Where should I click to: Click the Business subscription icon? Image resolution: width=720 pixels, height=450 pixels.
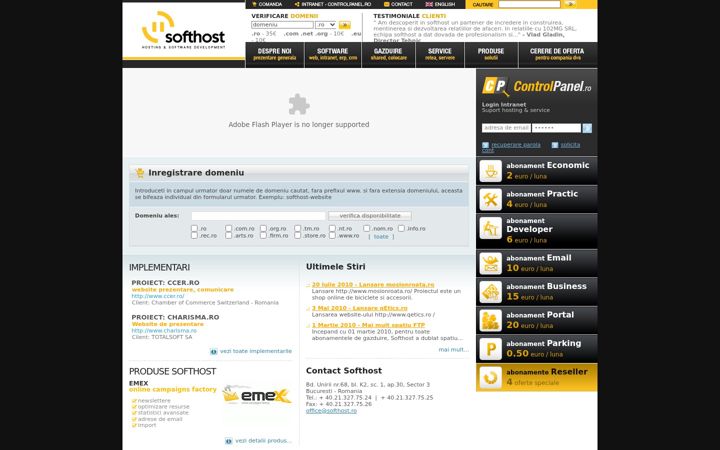(490, 292)
